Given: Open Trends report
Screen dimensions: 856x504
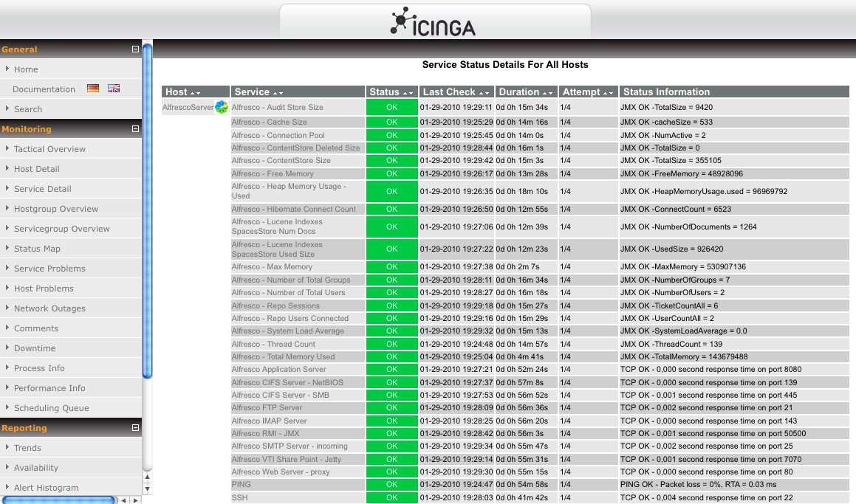Looking at the screenshot, I should (x=27, y=448).
